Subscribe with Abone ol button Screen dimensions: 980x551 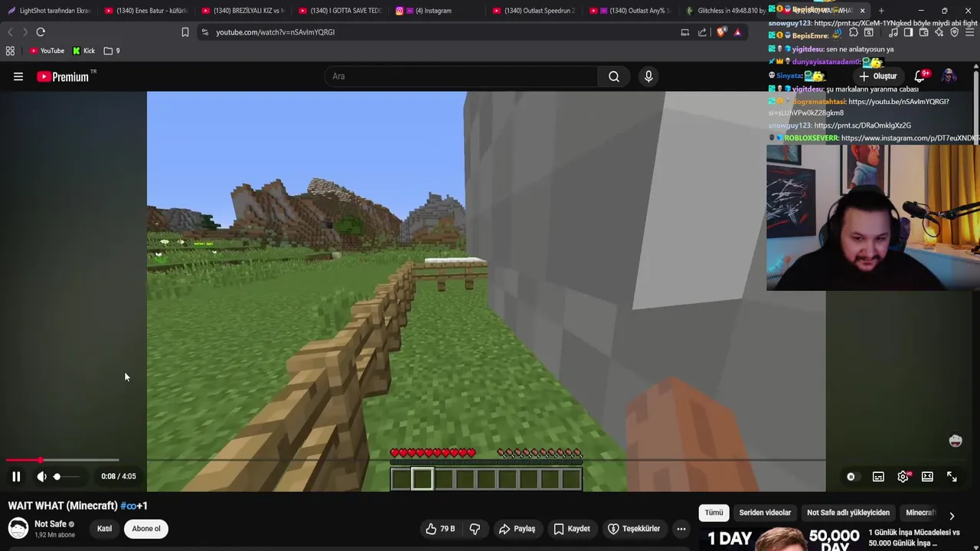tap(146, 529)
